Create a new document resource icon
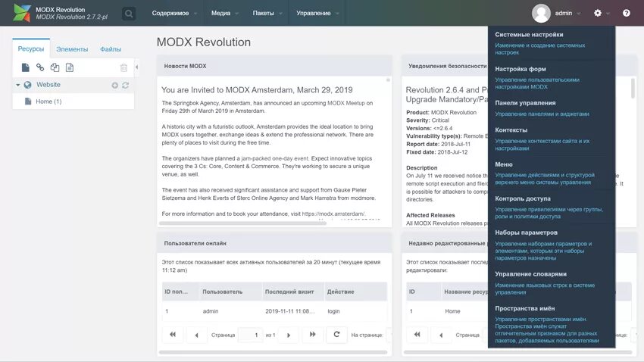 pyautogui.click(x=26, y=67)
